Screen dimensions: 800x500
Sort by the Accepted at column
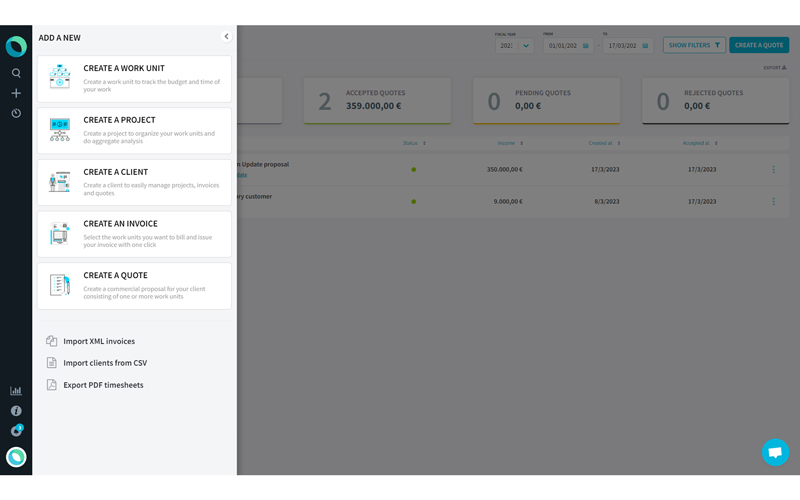(700, 143)
